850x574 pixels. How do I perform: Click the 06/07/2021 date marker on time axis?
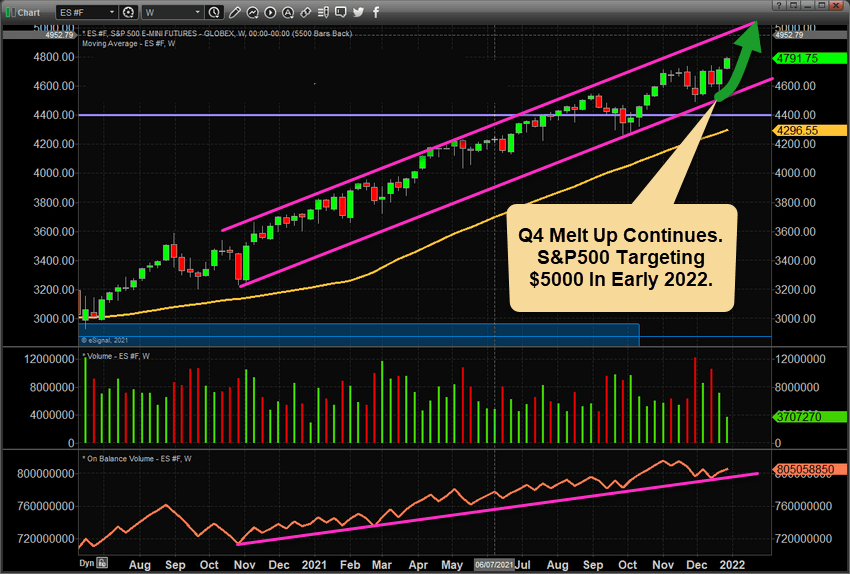(x=494, y=565)
